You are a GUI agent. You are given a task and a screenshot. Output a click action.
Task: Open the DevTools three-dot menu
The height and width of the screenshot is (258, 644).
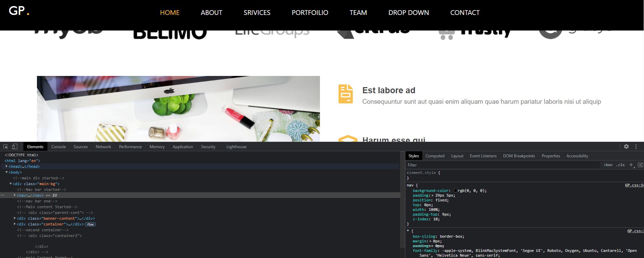tap(636, 146)
